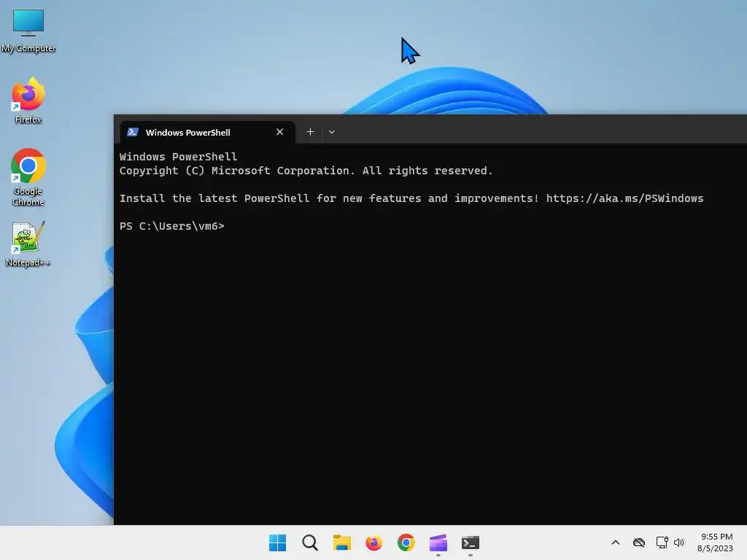The image size is (747, 560).
Task: Open the Clipchamp taskbar app
Action: pyautogui.click(x=438, y=542)
